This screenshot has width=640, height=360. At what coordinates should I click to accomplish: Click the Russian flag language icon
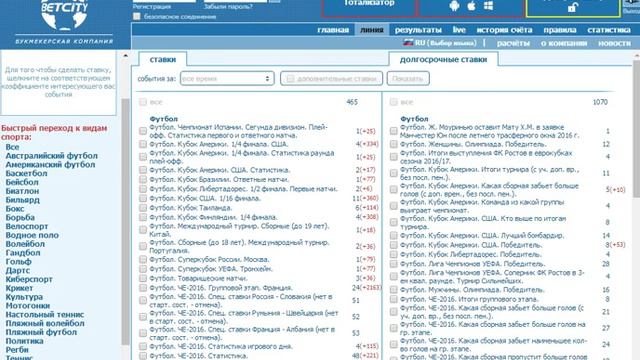point(408,42)
